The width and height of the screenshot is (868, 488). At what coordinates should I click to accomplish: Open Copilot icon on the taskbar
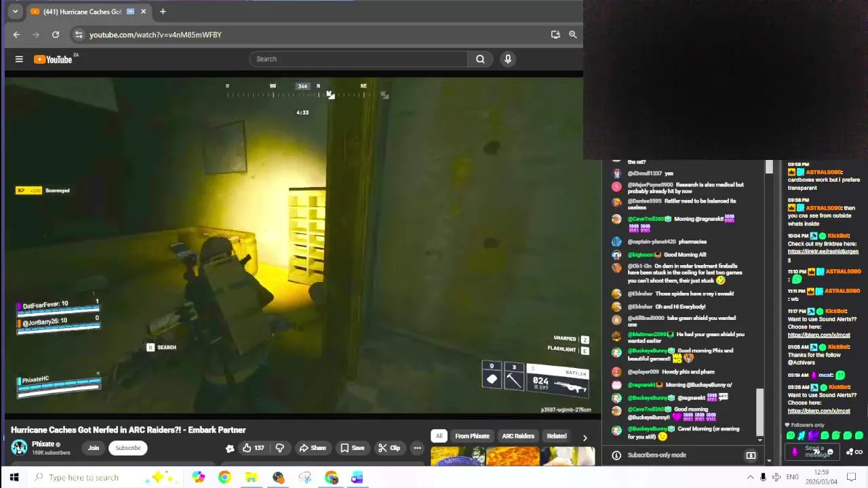(x=198, y=477)
